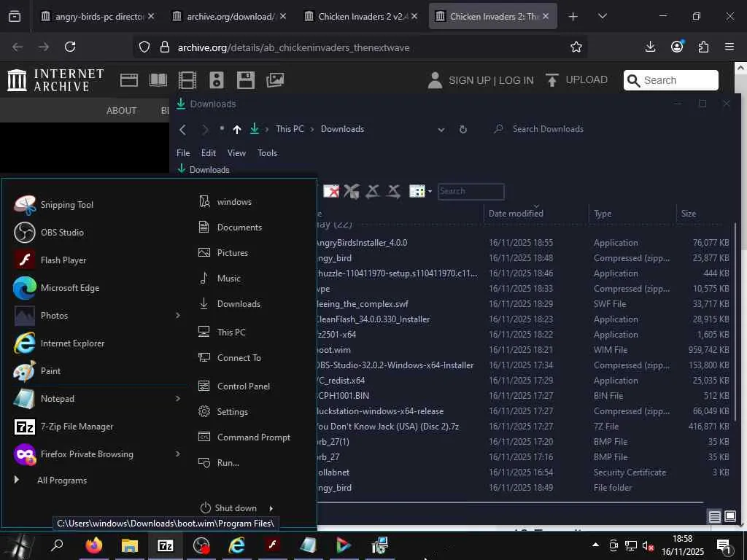Open Firefox extensions button

[703, 47]
